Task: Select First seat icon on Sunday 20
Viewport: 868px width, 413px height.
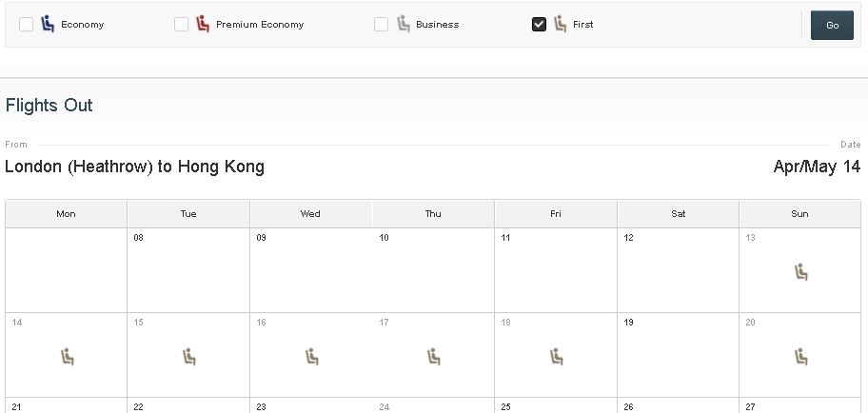Action: [800, 357]
